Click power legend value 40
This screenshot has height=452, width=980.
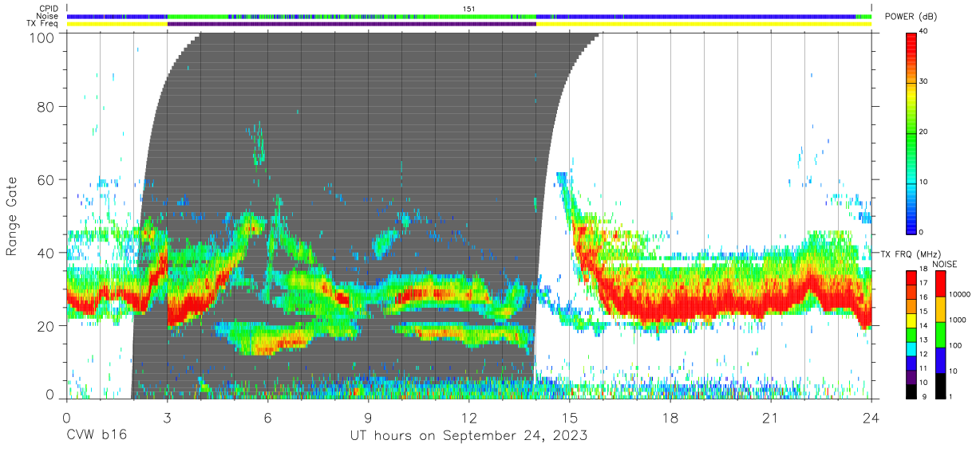[x=923, y=31]
